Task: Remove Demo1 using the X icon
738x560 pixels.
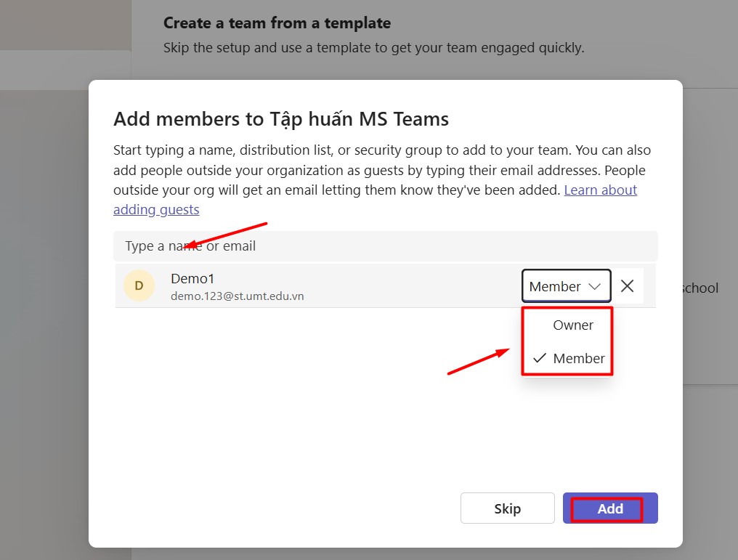Action: click(627, 286)
